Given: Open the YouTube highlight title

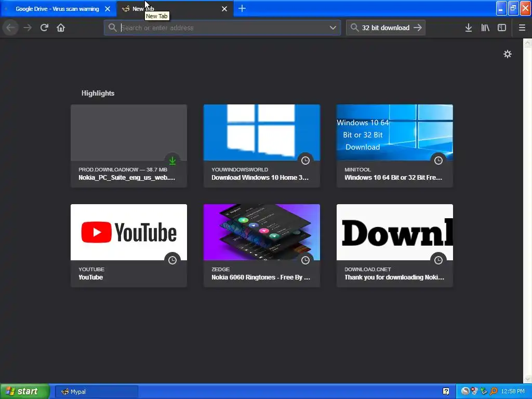Looking at the screenshot, I should tap(90, 277).
